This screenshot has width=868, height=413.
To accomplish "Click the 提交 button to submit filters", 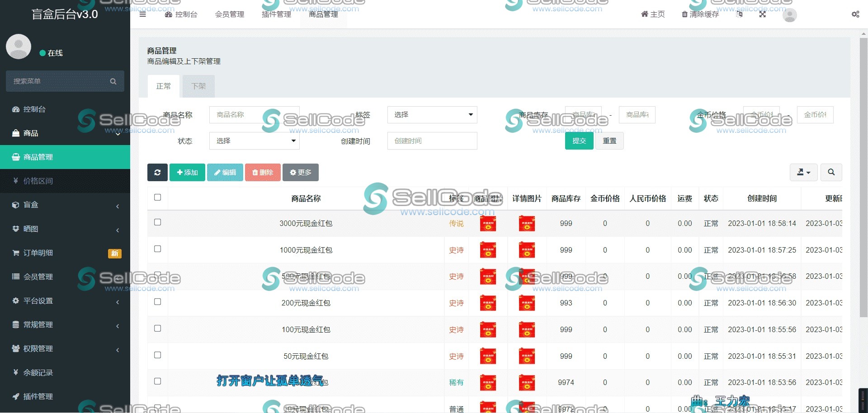I will 579,141.
